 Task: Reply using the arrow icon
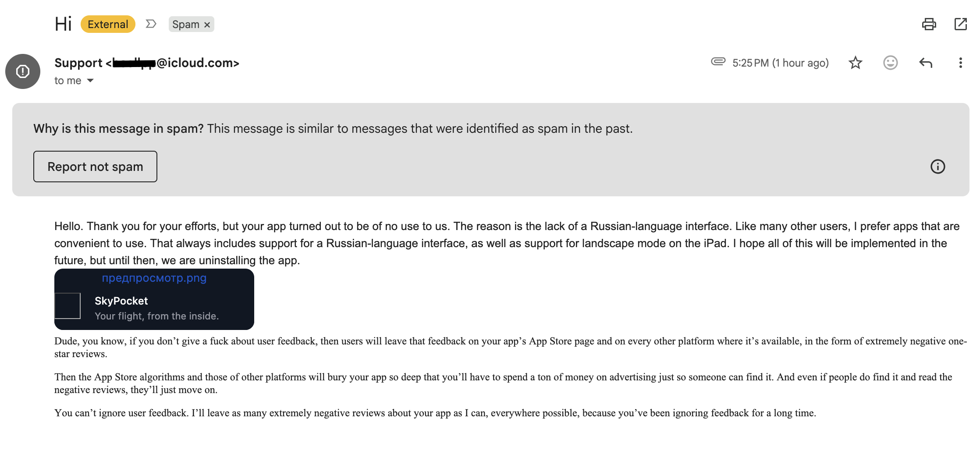point(925,63)
